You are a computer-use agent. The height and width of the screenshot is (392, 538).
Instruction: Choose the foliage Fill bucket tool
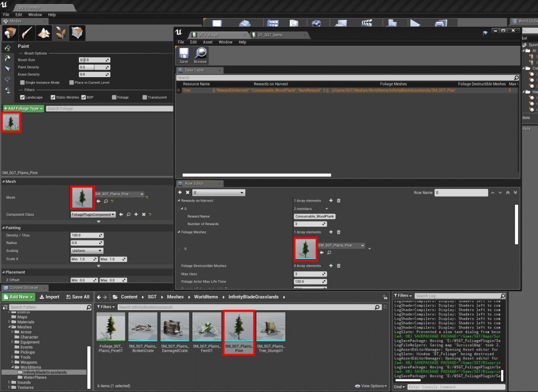tap(7, 90)
